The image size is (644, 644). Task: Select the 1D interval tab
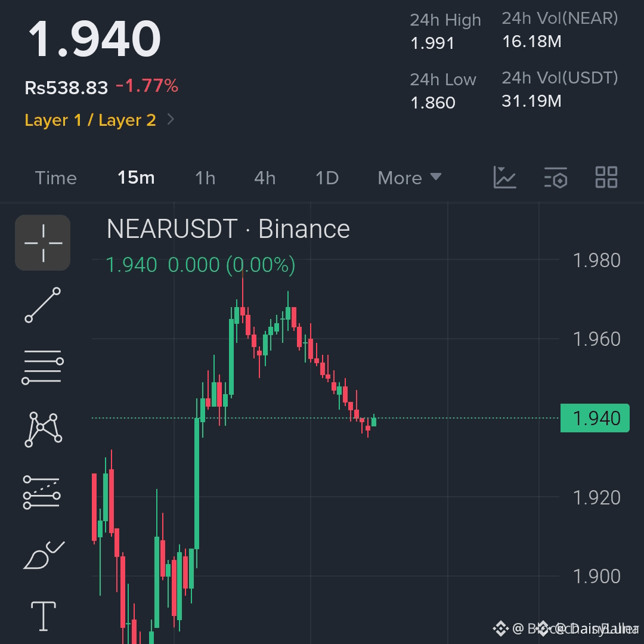coord(327,178)
